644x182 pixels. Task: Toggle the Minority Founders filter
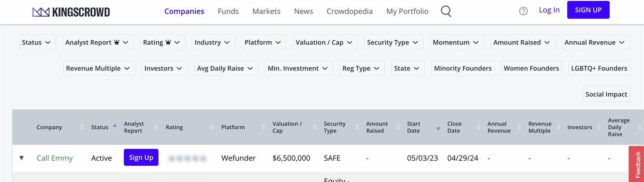tap(463, 68)
